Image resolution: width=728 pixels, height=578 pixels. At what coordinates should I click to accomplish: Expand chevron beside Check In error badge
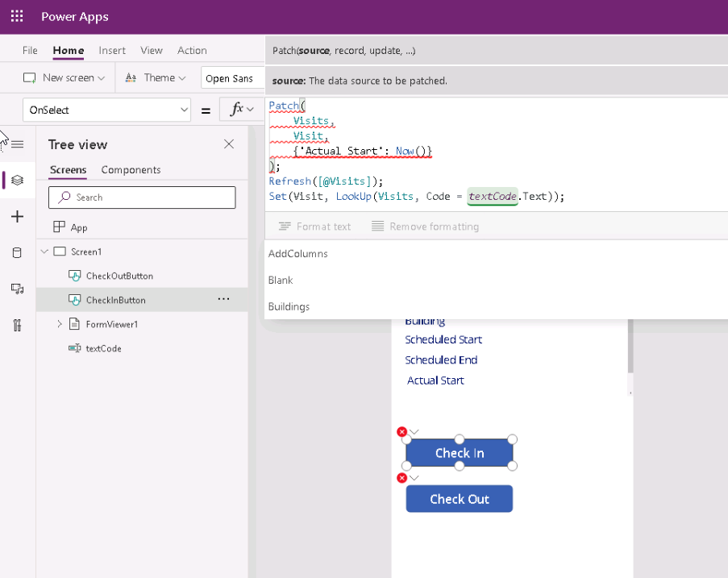click(x=414, y=432)
